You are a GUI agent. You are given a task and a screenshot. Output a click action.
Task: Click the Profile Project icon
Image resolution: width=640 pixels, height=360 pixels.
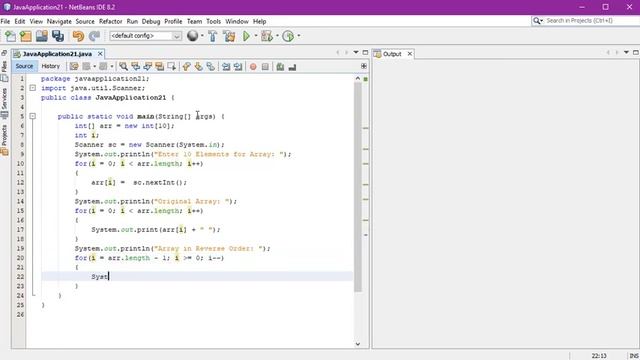288,36
